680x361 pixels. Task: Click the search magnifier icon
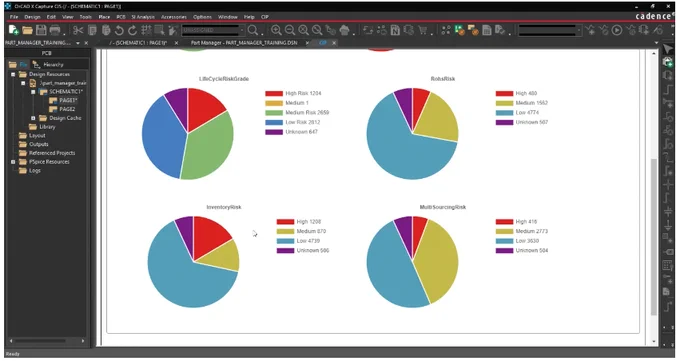(253, 30)
